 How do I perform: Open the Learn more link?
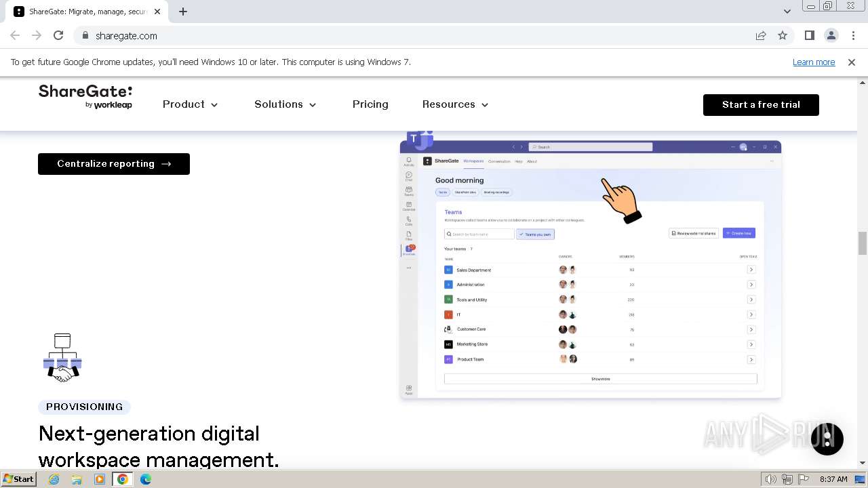(x=814, y=62)
